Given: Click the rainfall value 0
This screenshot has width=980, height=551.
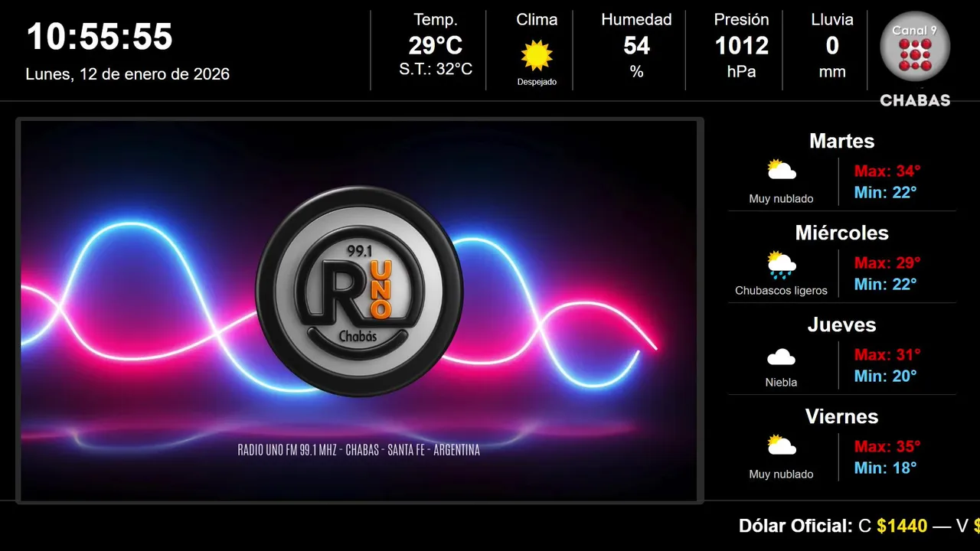Looking at the screenshot, I should 832,46.
